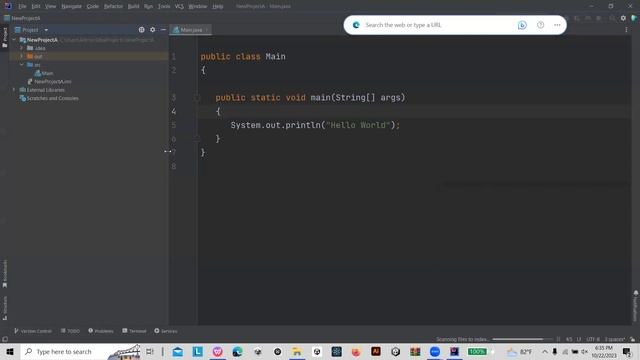Click the help question mark in search bar
640x360 pixels.
pyautogui.click(x=540, y=25)
